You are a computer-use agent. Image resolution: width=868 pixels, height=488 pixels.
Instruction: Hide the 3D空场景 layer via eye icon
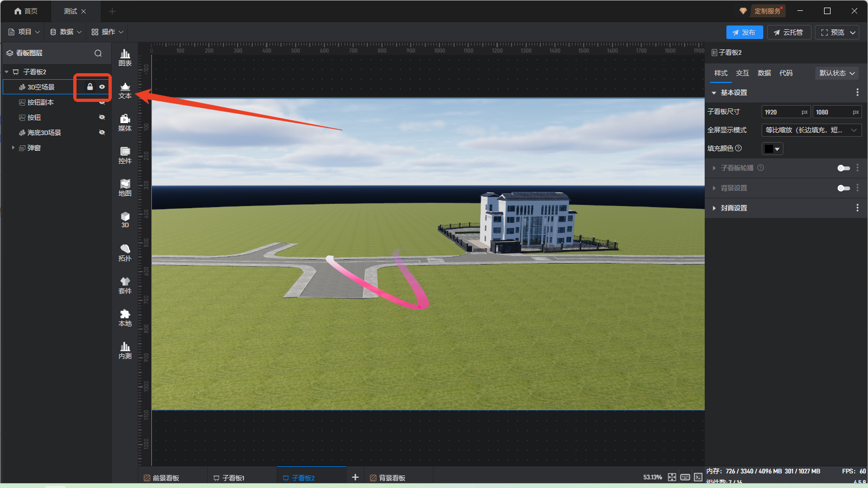click(x=102, y=87)
